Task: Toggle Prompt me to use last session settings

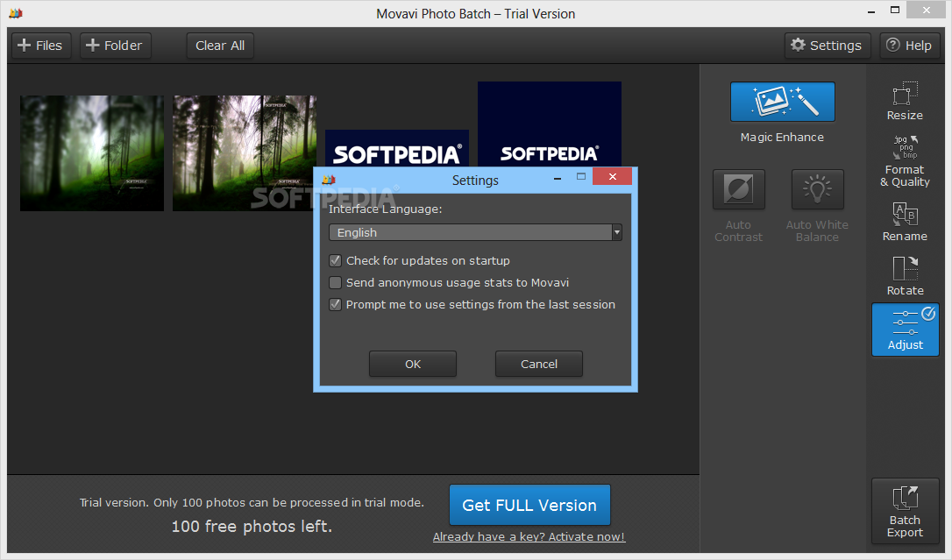Action: tap(335, 305)
